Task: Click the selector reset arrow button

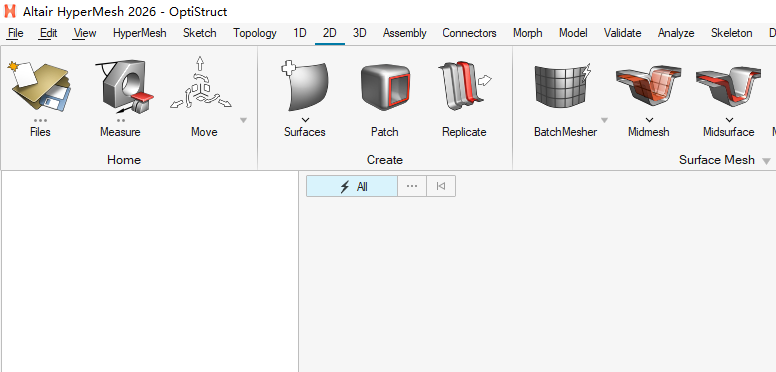Action: pos(440,186)
